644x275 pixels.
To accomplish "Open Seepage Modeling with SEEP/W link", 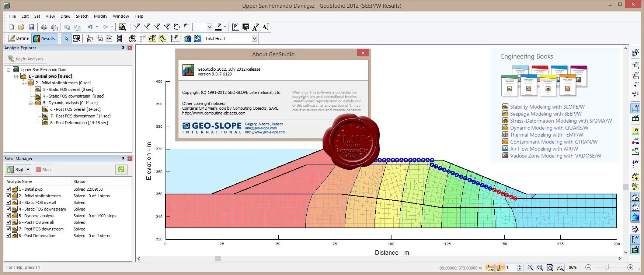I will click(x=546, y=114).
